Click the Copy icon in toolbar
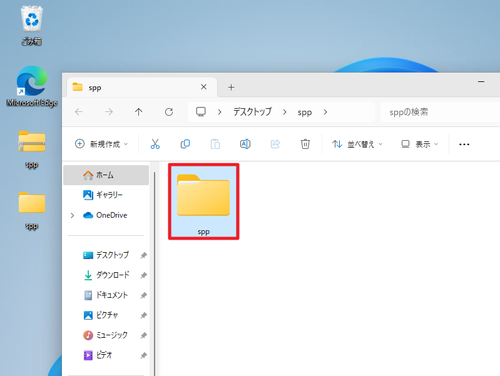The height and width of the screenshot is (376, 500). pyautogui.click(x=185, y=144)
